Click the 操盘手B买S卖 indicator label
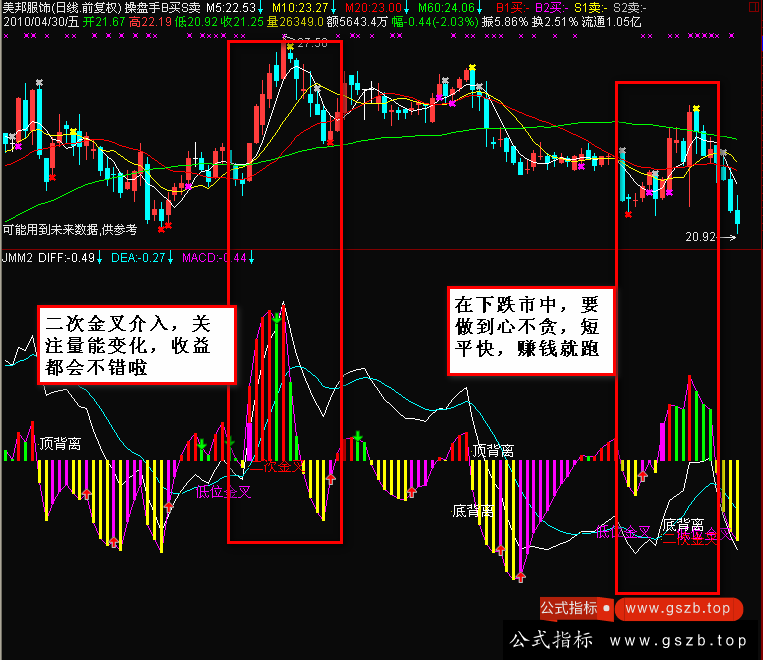 (163, 8)
